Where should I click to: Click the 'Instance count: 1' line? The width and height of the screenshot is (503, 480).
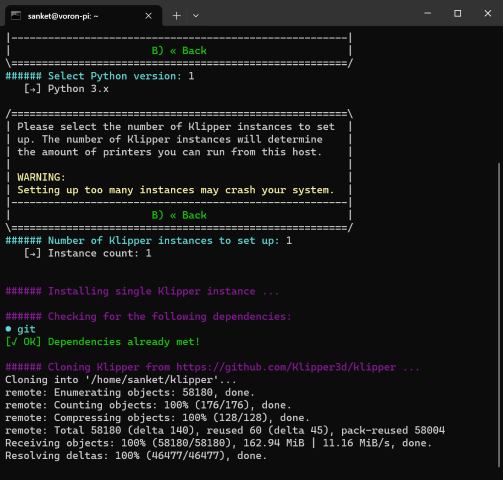click(x=87, y=253)
